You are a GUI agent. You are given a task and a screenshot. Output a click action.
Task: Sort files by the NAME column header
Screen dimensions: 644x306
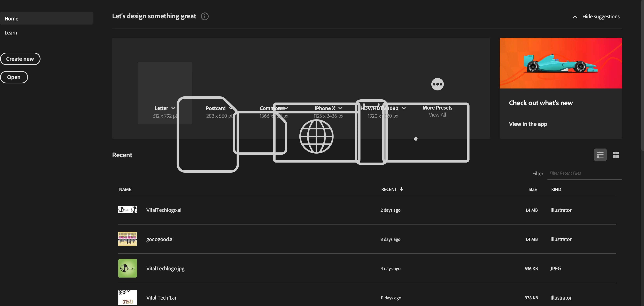125,189
